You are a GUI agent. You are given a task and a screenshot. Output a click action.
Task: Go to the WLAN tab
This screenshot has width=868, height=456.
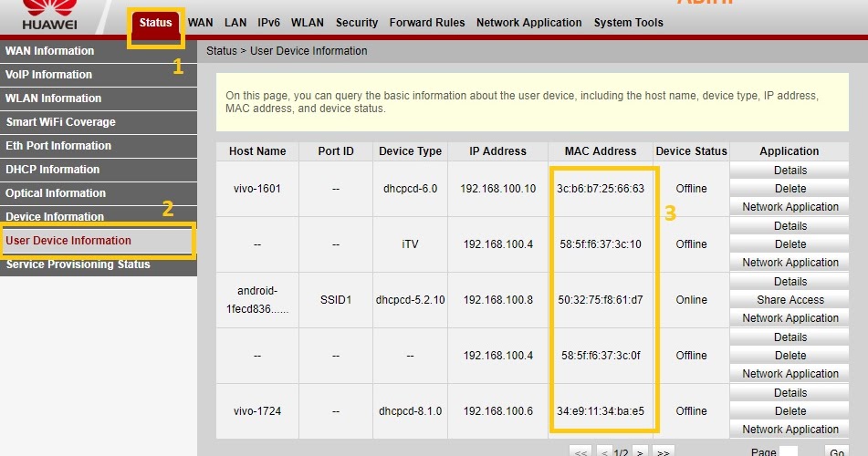[308, 23]
